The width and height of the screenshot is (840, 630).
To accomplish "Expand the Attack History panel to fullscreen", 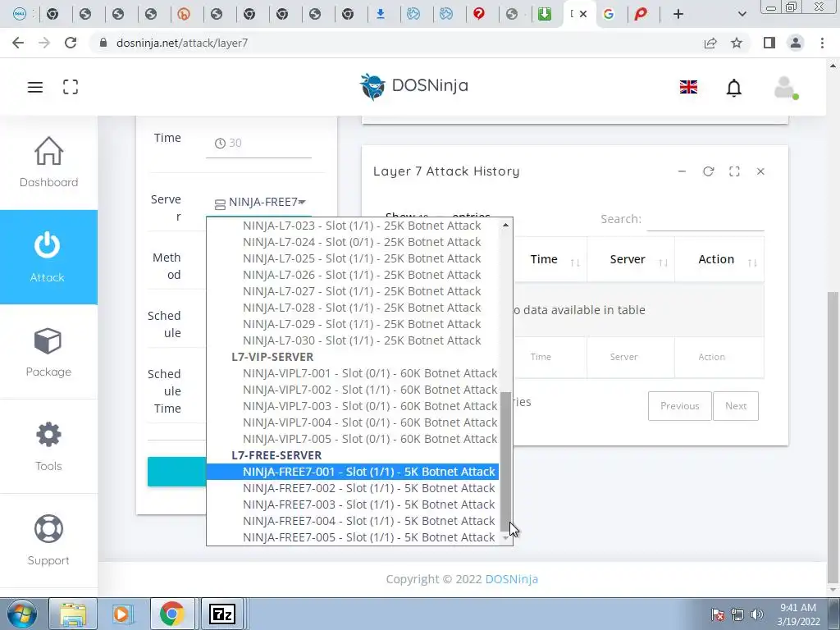I will coord(734,171).
